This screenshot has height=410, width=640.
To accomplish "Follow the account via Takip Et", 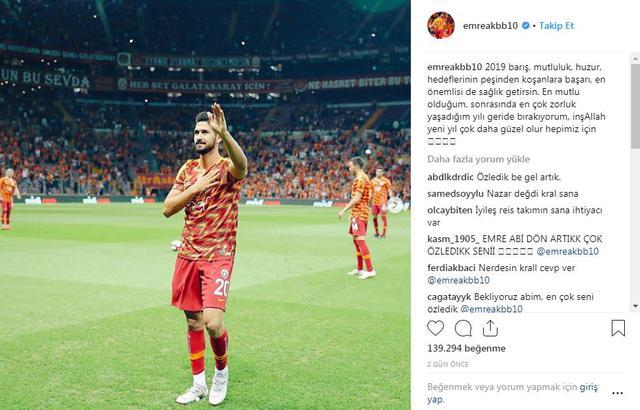I will pos(556,26).
